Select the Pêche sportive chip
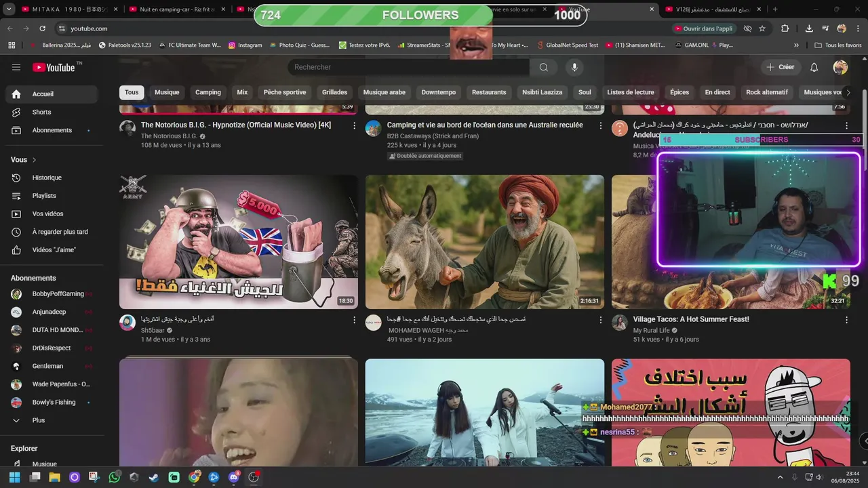Viewport: 868px width, 488px height. point(285,92)
